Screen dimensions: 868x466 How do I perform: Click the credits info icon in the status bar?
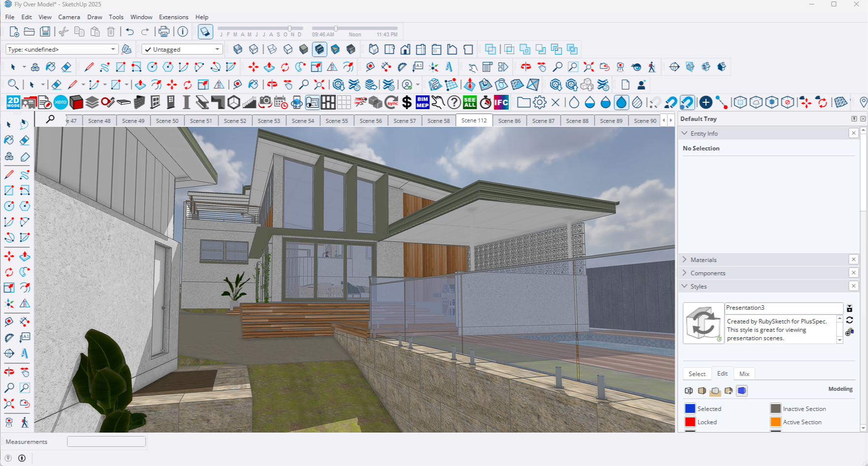point(22,458)
